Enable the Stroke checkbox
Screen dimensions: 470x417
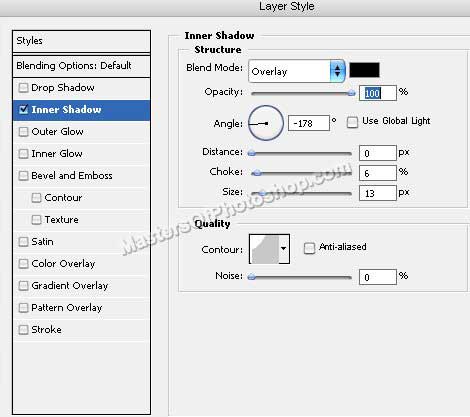(x=23, y=330)
